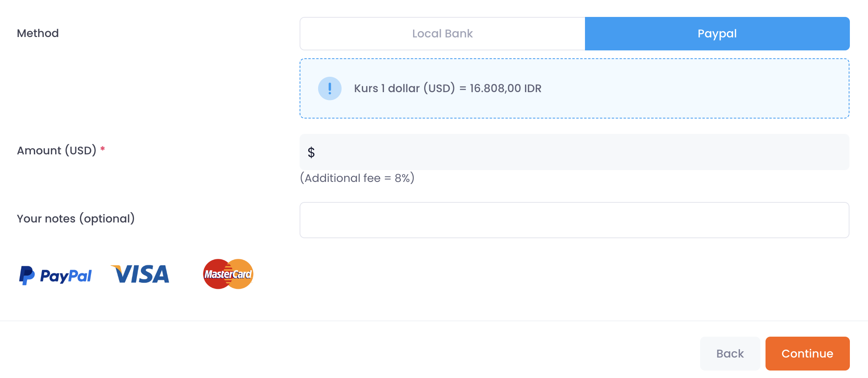Click the Additional fee 8% note

[x=357, y=178]
